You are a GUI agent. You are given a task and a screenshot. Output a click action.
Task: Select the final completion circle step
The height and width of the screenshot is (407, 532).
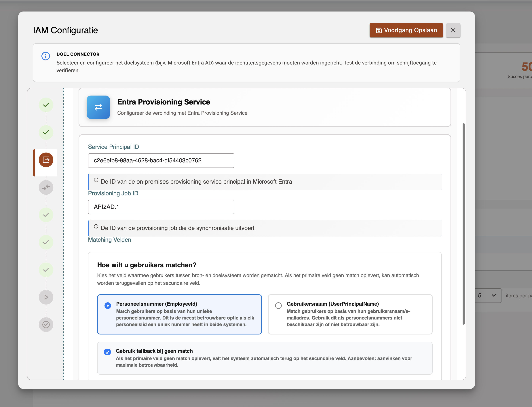click(46, 325)
